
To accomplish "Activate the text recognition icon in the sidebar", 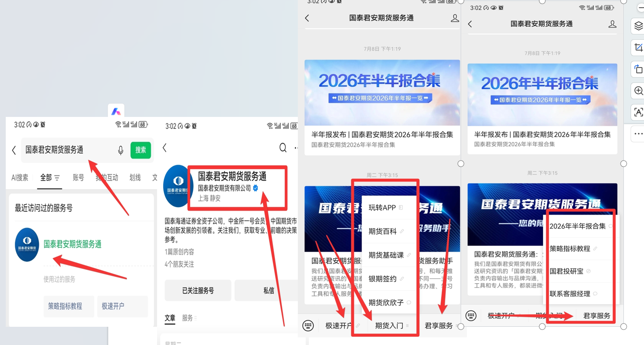I will click(x=638, y=112).
